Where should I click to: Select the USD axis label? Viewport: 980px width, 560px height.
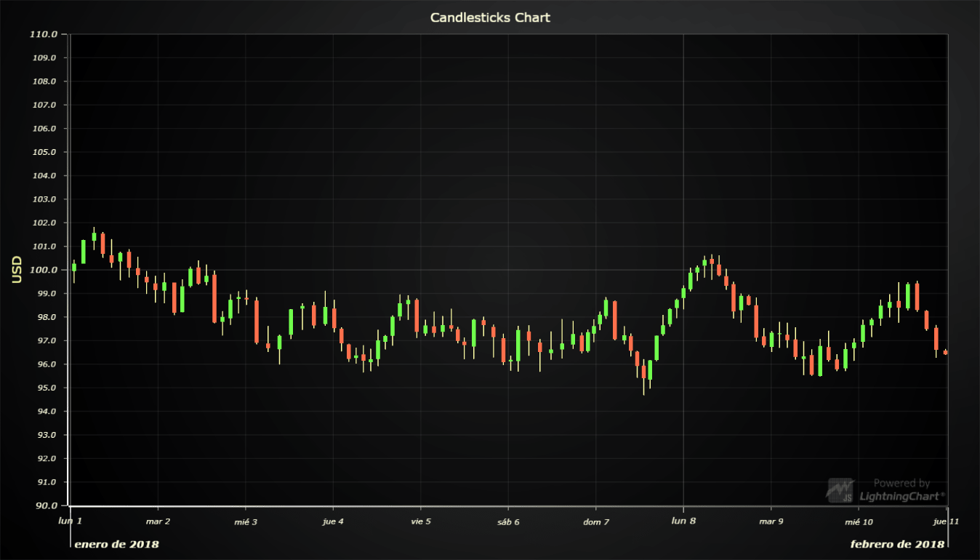(16, 269)
